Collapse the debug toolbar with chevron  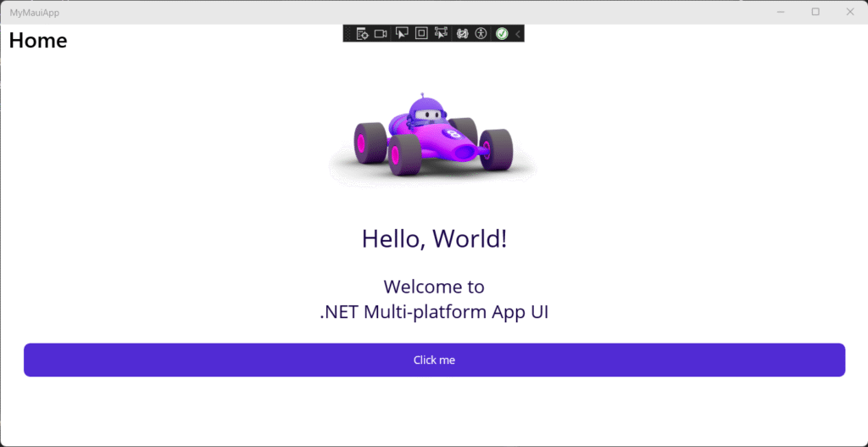pyautogui.click(x=518, y=34)
